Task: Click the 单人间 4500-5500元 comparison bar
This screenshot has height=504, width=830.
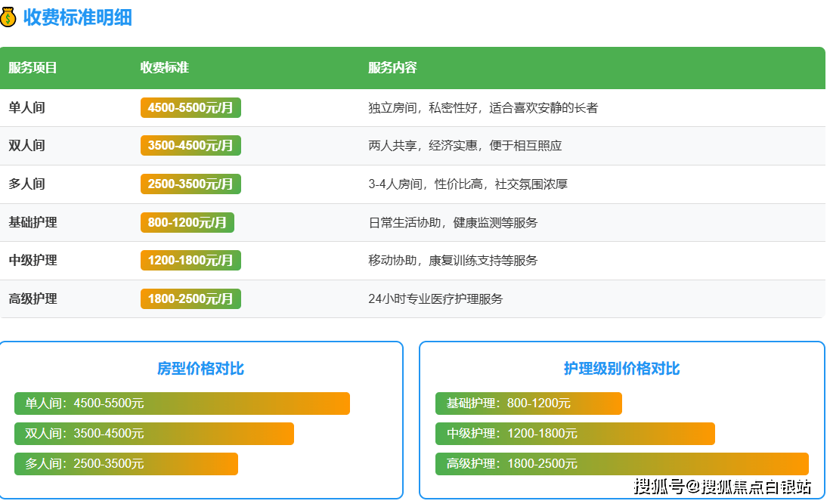Action: pyautogui.click(x=181, y=404)
